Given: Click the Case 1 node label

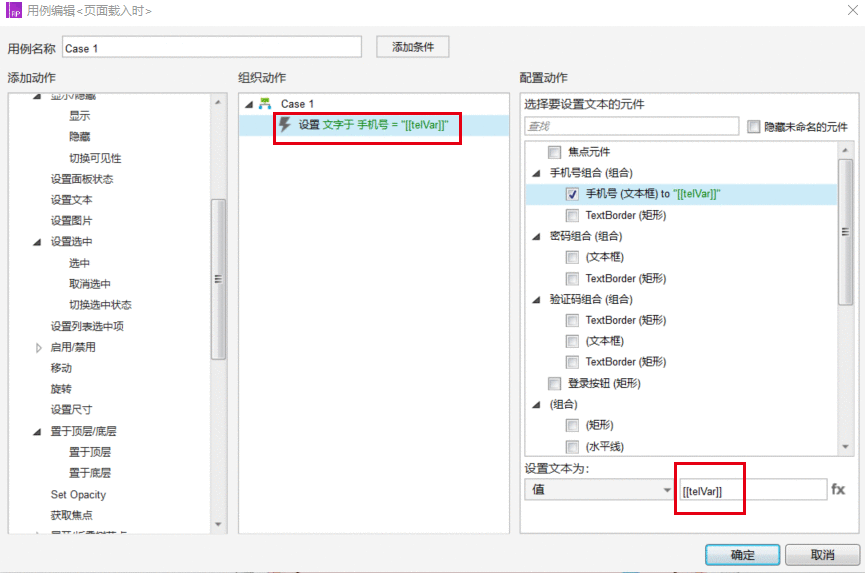Looking at the screenshot, I should coord(297,104).
